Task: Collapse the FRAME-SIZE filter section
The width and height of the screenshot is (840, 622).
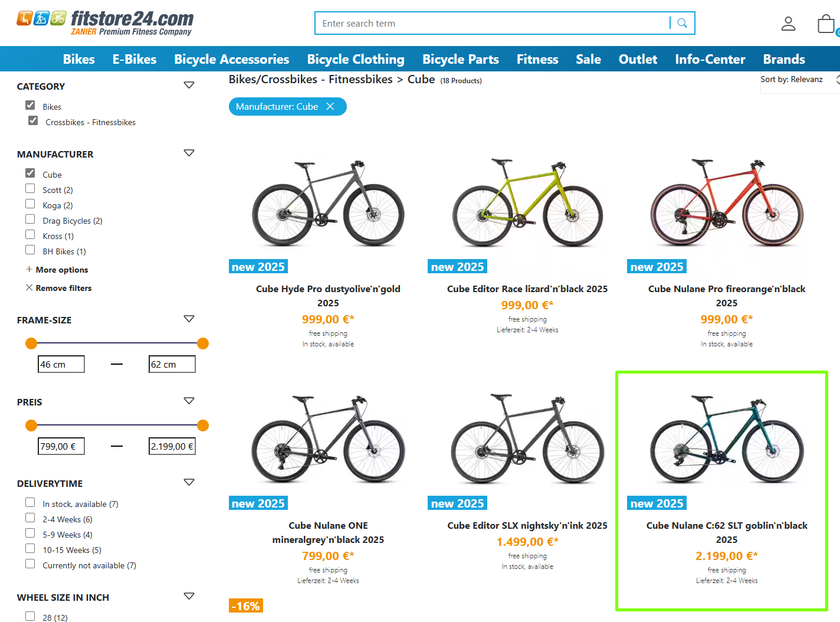Action: 189,319
